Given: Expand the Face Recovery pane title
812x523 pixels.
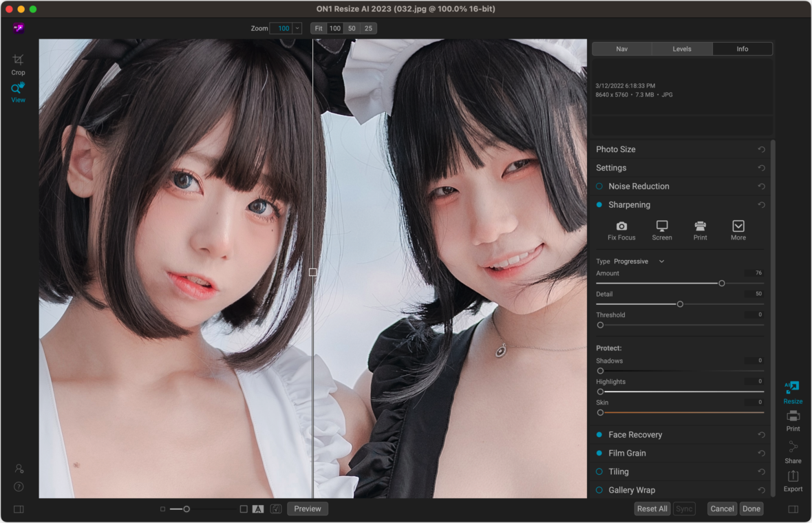Looking at the screenshot, I should point(635,434).
